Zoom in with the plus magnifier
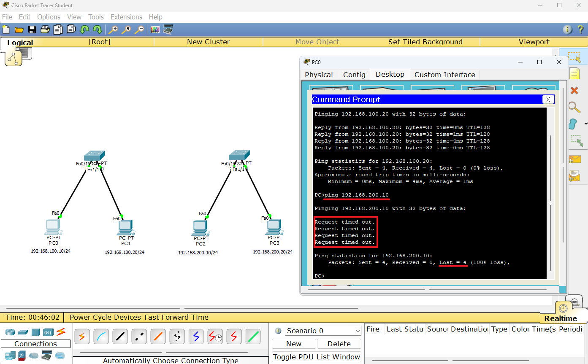The image size is (588, 364). [x=113, y=30]
